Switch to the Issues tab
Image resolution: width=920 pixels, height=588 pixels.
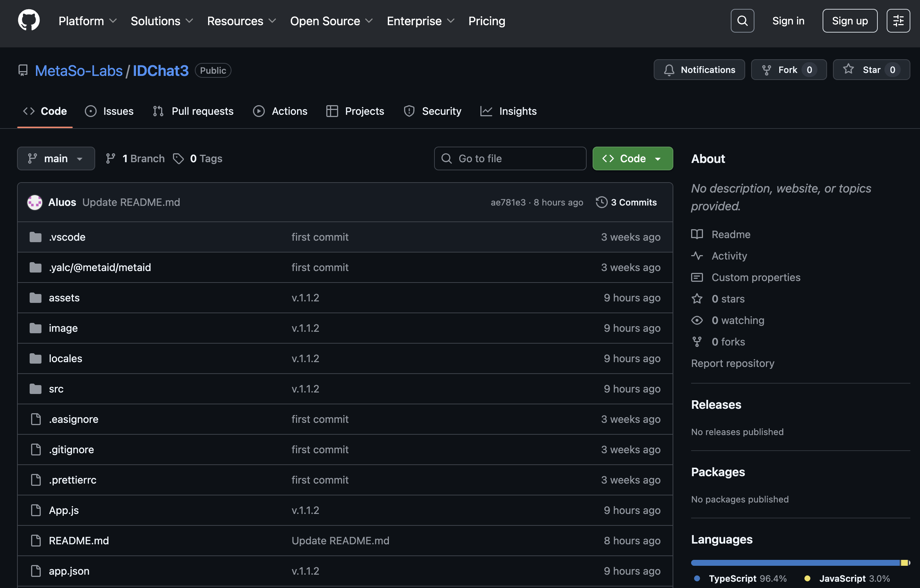pyautogui.click(x=109, y=111)
